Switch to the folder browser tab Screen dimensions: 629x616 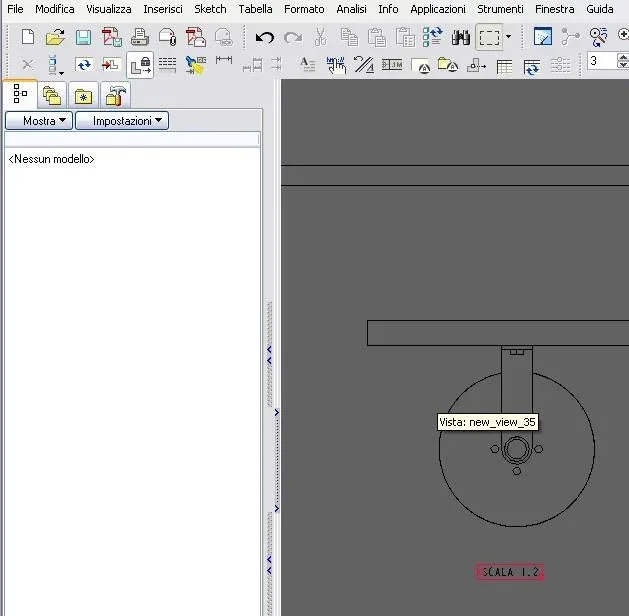click(x=52, y=95)
